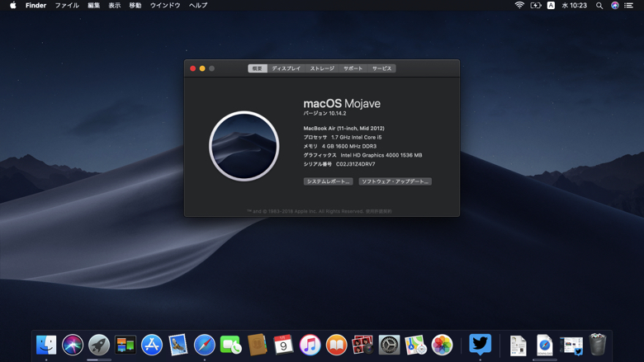Open the 移動 menu

(x=135, y=5)
